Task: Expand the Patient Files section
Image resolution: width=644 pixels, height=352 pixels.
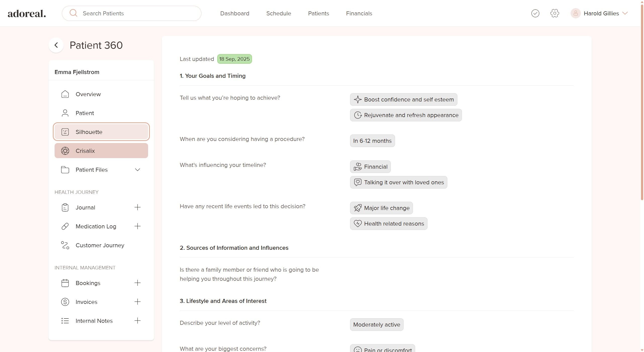Action: 137,170
